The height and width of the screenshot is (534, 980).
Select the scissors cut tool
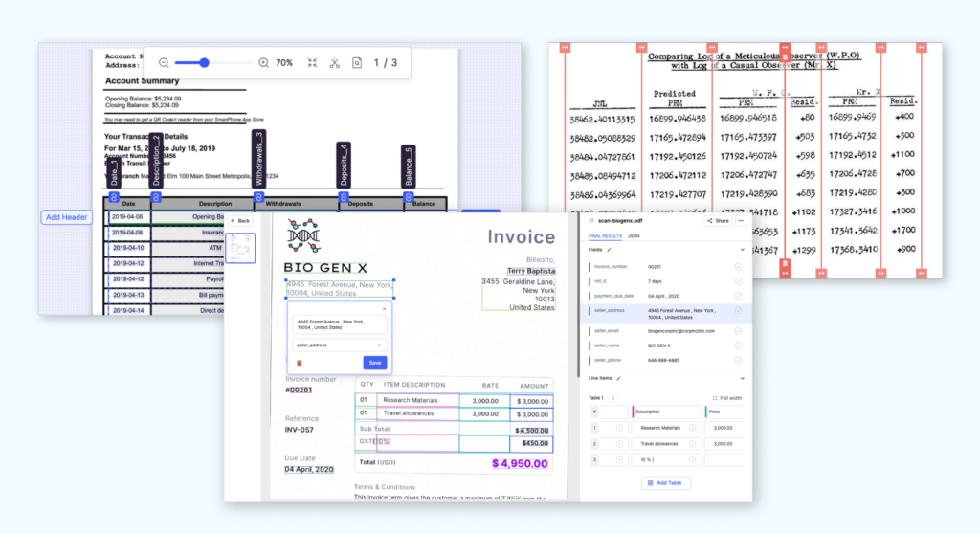[x=334, y=63]
